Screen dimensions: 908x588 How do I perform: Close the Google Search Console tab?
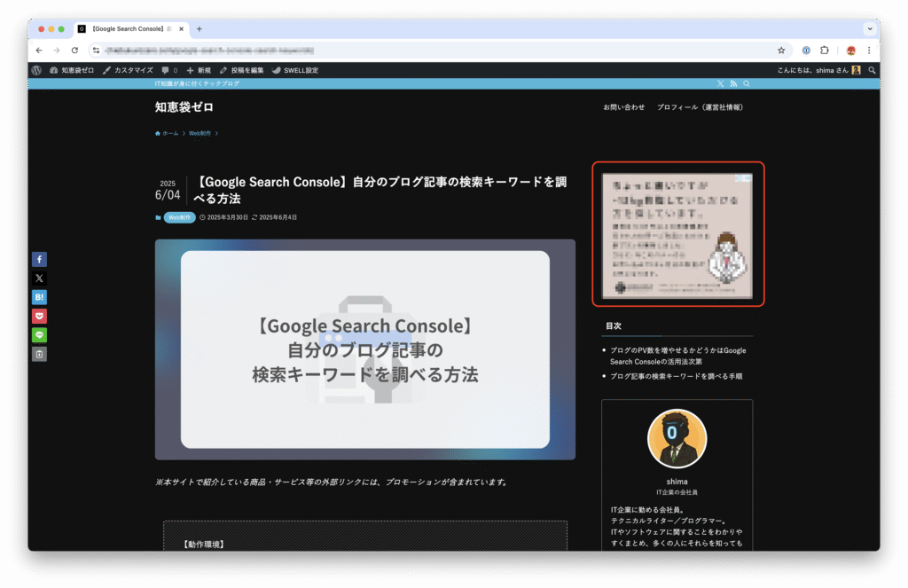pos(181,29)
